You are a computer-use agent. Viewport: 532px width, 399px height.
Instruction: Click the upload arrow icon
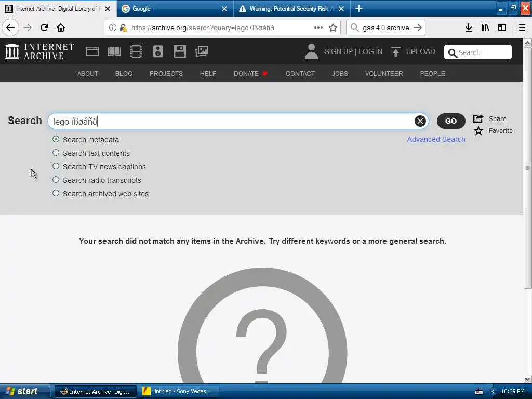395,51
